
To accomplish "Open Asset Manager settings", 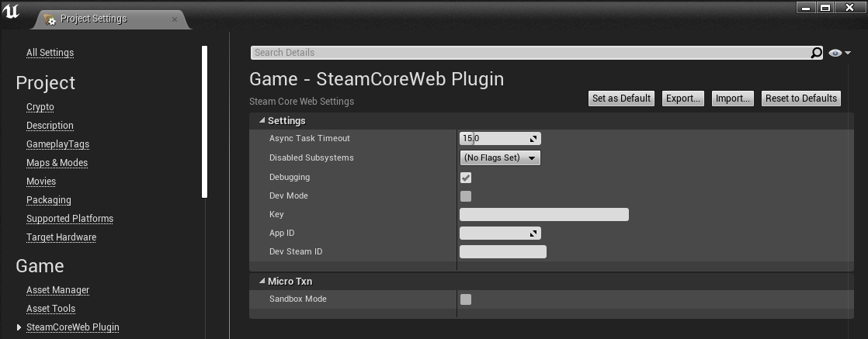I will point(57,290).
